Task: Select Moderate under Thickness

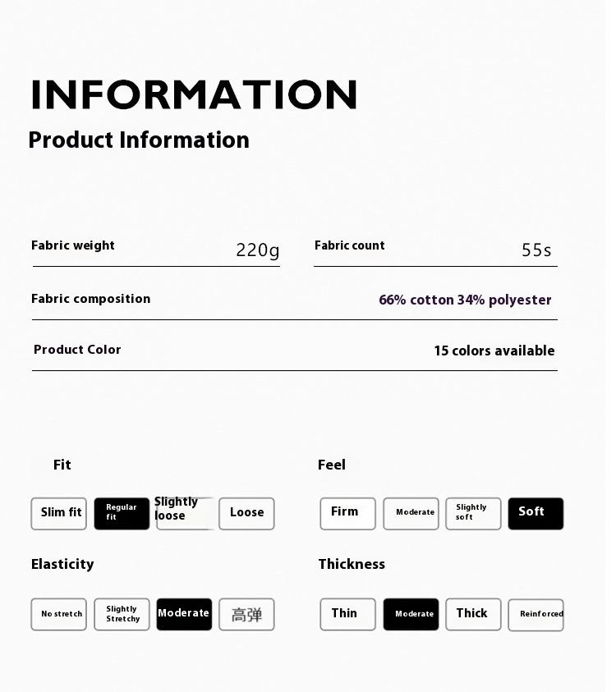Action: pos(411,614)
